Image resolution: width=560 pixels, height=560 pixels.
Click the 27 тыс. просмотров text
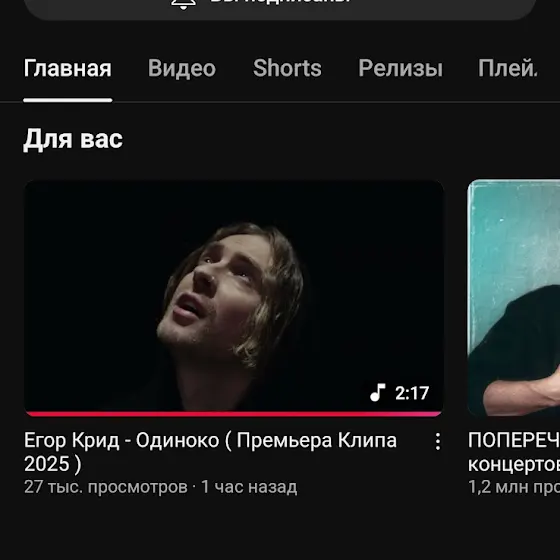tap(106, 487)
